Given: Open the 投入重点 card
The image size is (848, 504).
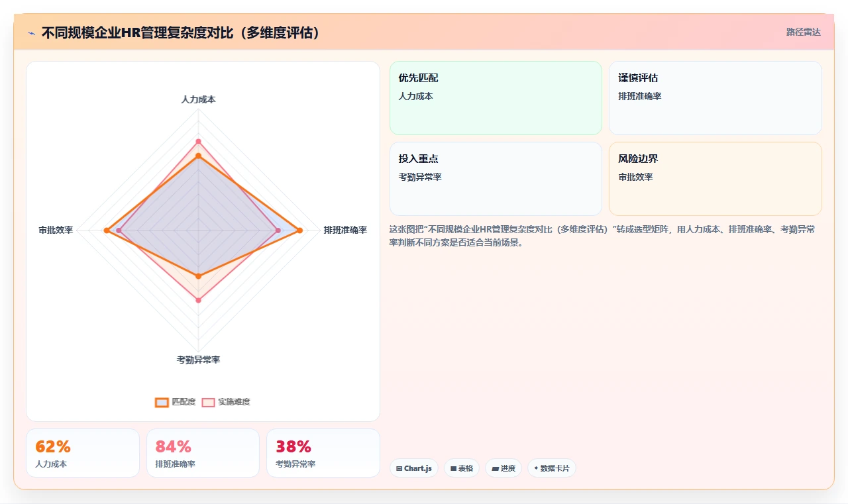Looking at the screenshot, I should [x=496, y=179].
